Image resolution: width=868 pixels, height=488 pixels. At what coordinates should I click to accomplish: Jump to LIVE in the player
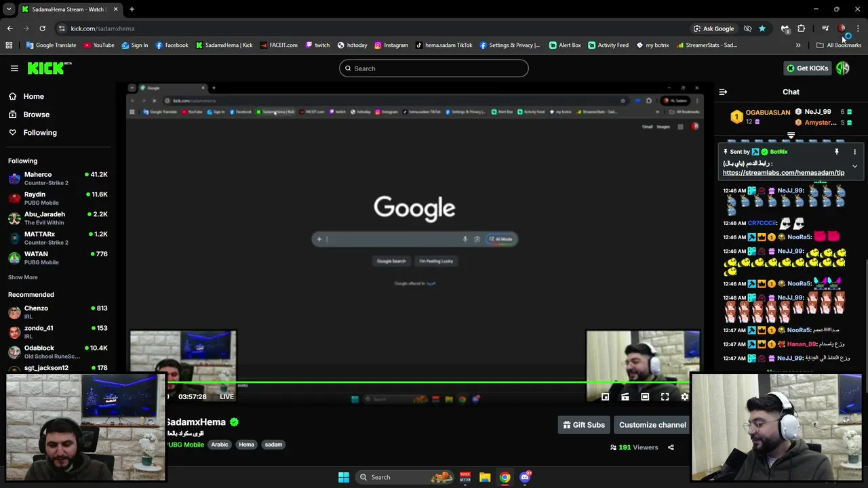226,397
